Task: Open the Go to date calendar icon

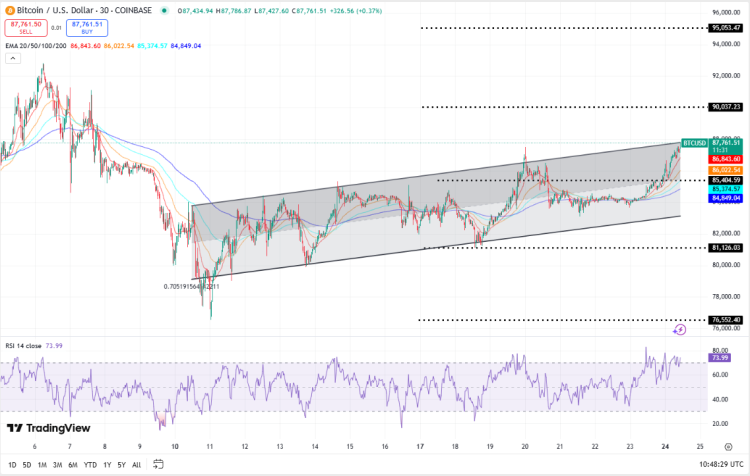Action: coord(158,465)
